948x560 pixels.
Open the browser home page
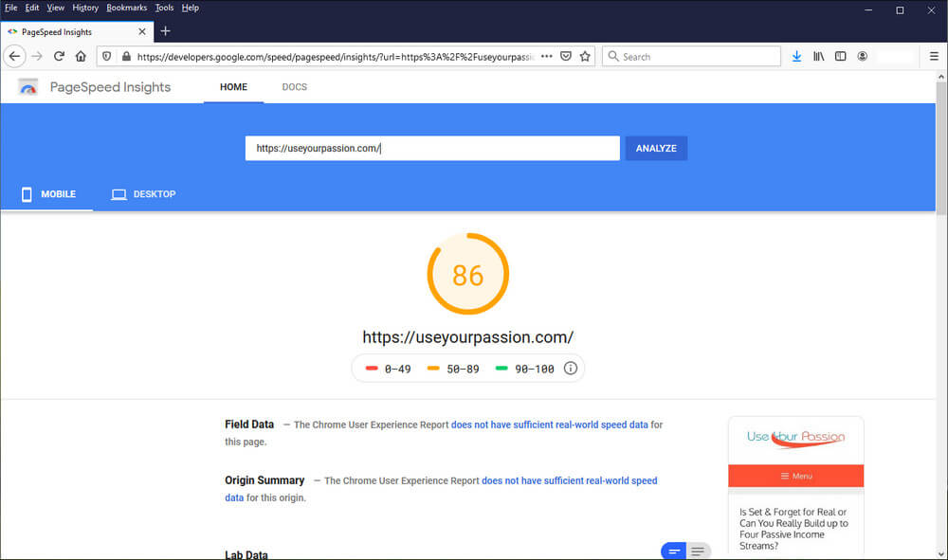pyautogui.click(x=81, y=56)
